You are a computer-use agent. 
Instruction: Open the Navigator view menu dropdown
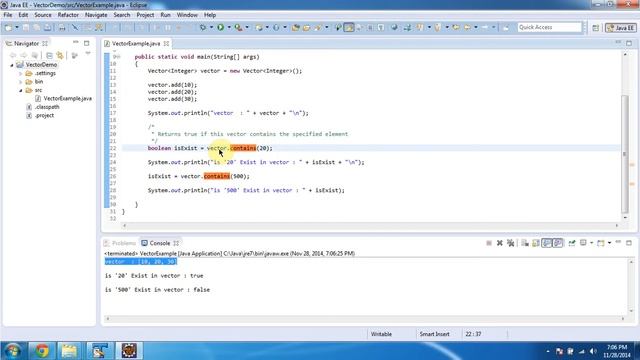coord(88,54)
